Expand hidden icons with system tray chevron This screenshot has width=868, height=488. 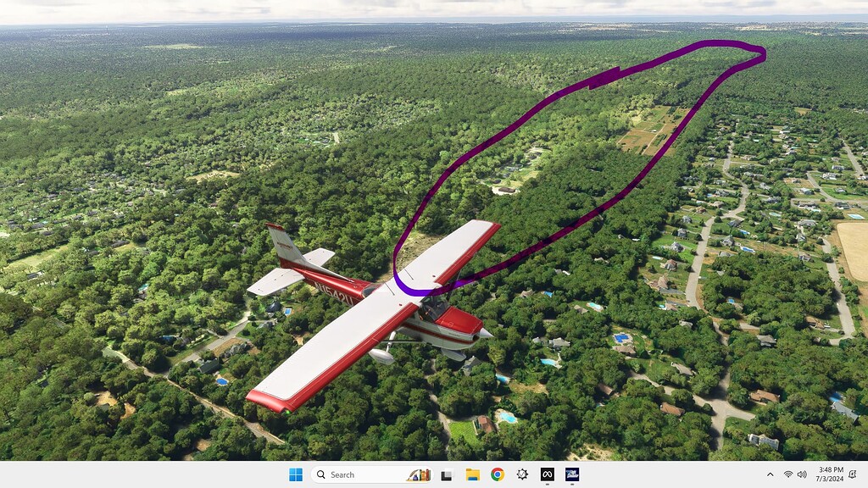[x=770, y=475]
